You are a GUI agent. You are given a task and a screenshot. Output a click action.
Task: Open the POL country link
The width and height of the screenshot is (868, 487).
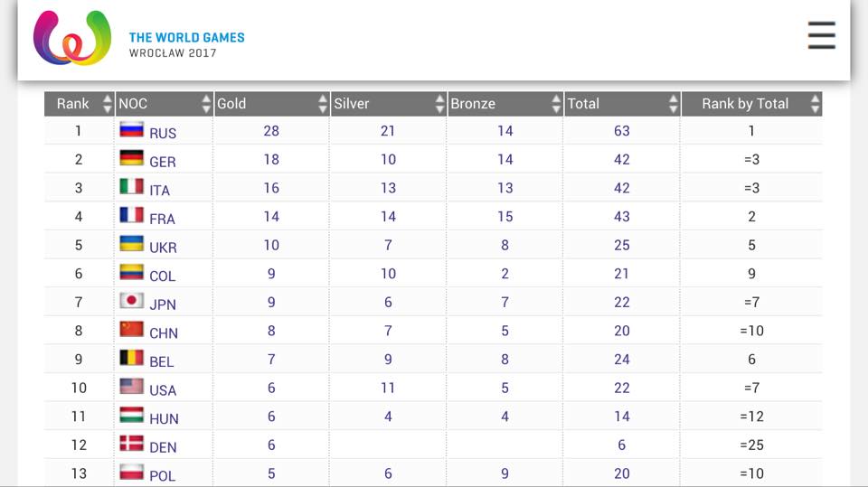click(163, 475)
